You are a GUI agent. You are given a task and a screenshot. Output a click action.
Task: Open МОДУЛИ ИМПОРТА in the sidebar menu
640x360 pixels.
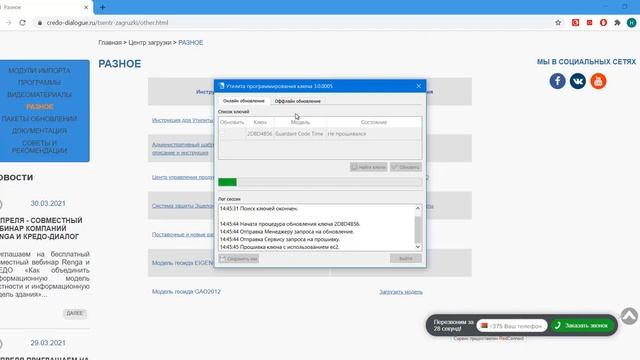(39, 71)
